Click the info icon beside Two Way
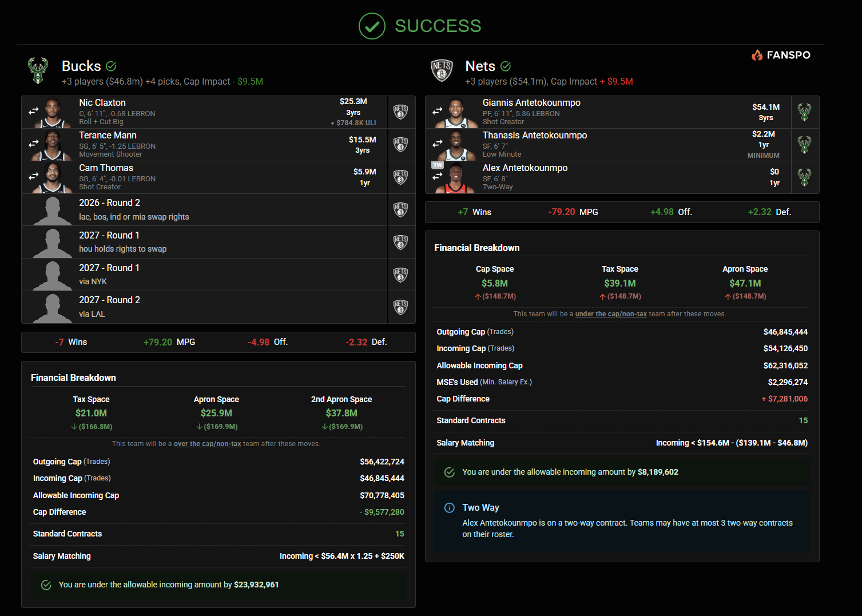The width and height of the screenshot is (862, 616). tap(450, 508)
